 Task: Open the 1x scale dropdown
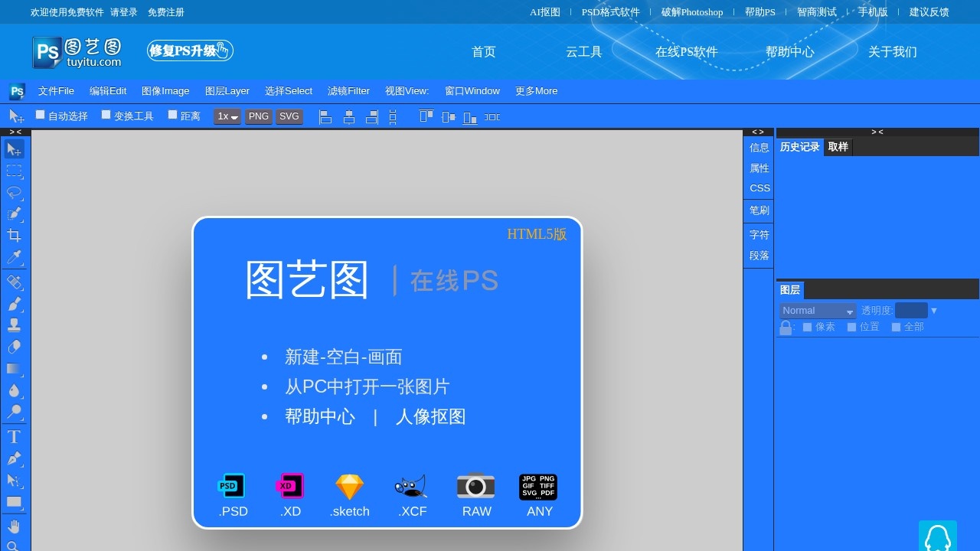[x=227, y=116]
